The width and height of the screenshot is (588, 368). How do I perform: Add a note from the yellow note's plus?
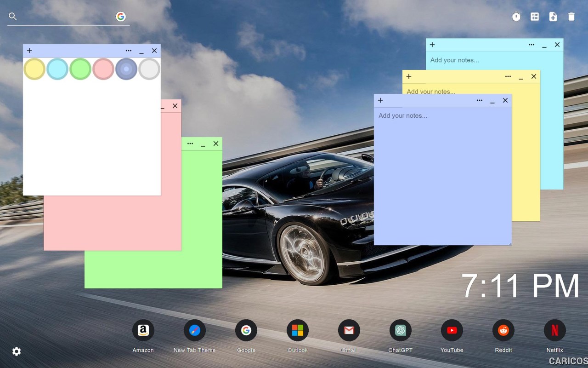pos(409,76)
